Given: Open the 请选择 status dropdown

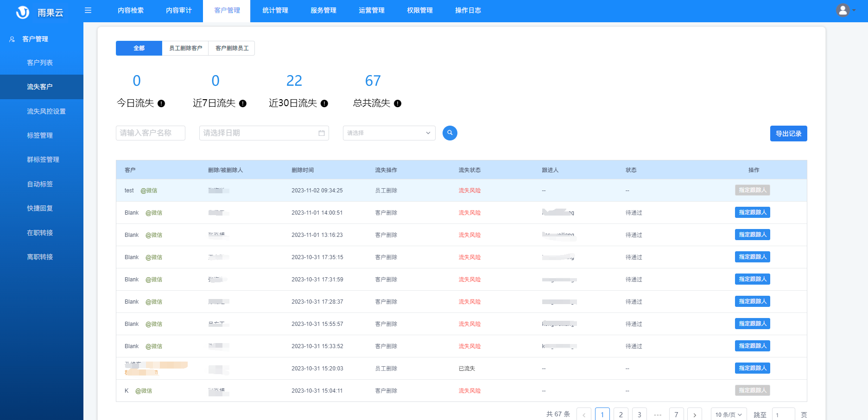Looking at the screenshot, I should (389, 133).
